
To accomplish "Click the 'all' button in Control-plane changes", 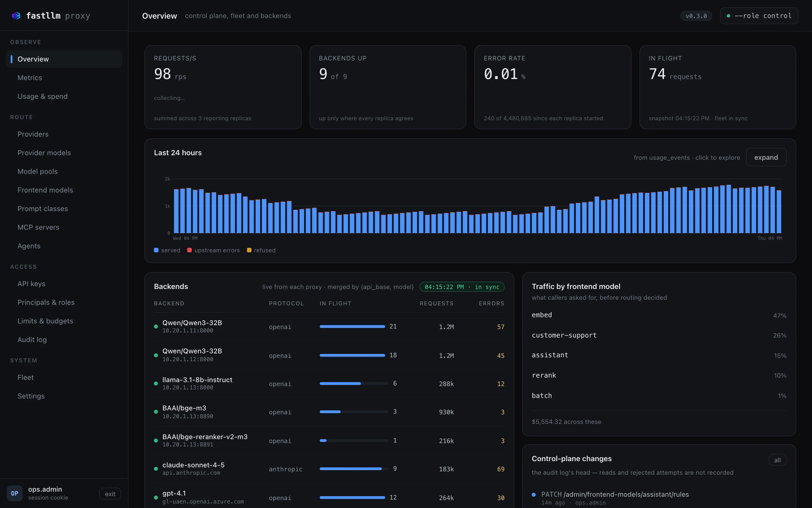I will pyautogui.click(x=777, y=460).
